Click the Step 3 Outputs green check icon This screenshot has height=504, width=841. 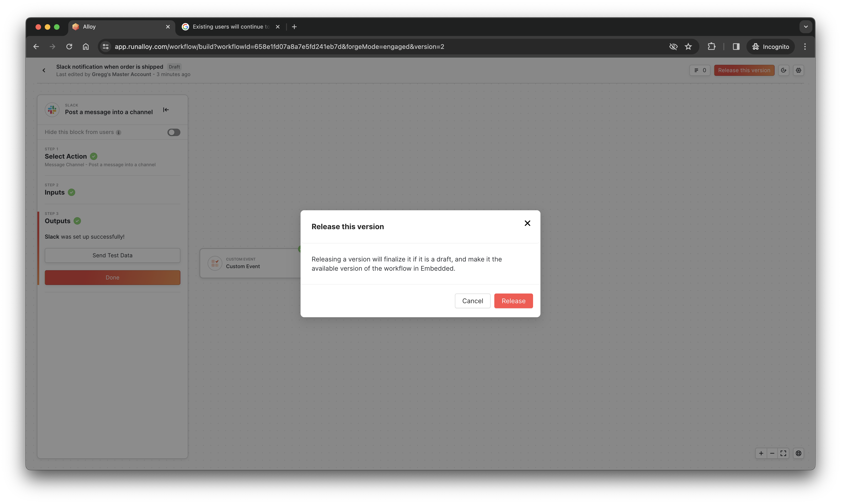tap(77, 221)
